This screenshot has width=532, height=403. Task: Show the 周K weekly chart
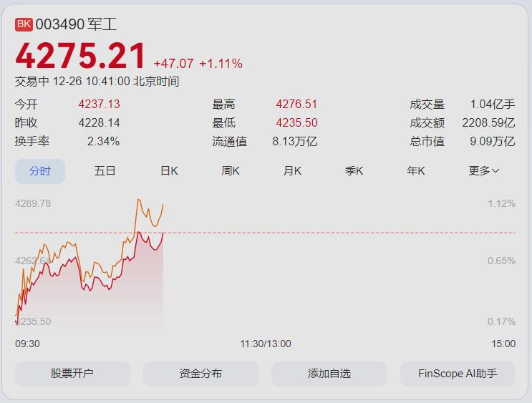pyautogui.click(x=231, y=171)
